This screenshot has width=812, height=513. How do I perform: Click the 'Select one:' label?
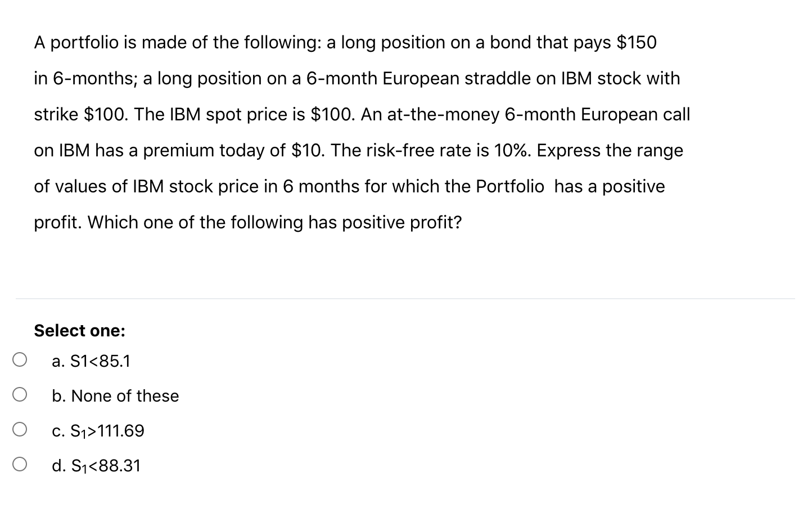(x=79, y=331)
